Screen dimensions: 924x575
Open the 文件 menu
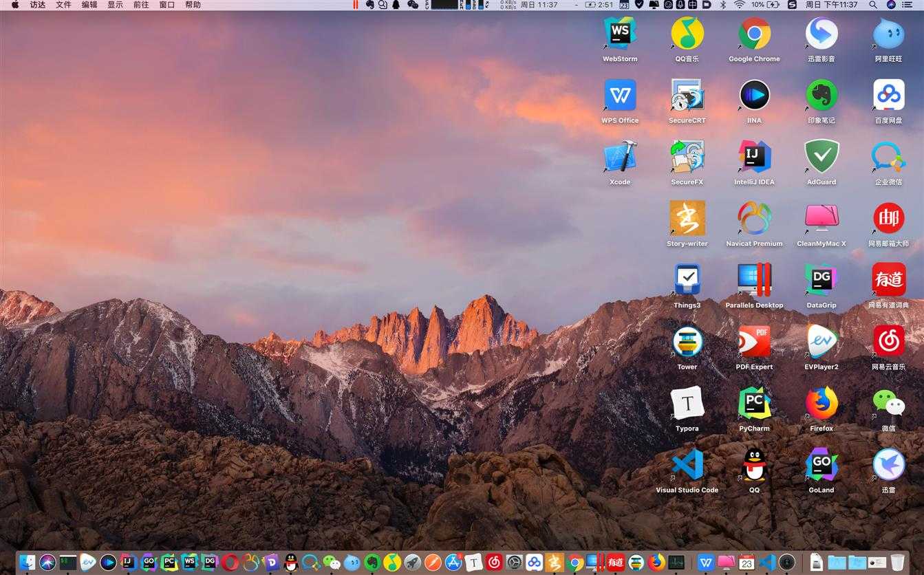[63, 5]
